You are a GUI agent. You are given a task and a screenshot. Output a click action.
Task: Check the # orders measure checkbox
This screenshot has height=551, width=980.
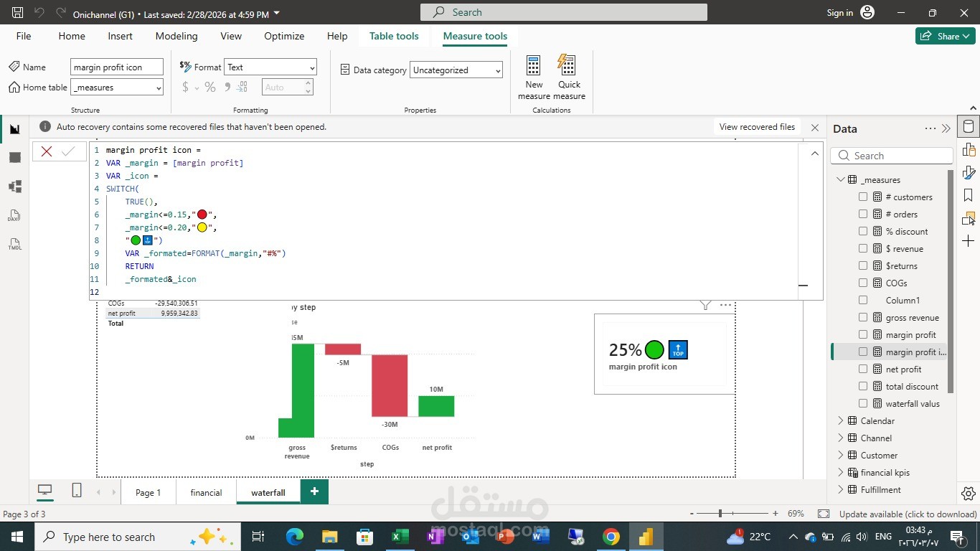coord(863,215)
